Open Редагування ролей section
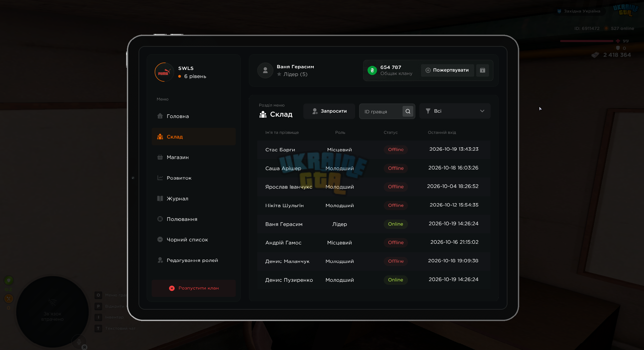The width and height of the screenshot is (644, 350). point(193,260)
